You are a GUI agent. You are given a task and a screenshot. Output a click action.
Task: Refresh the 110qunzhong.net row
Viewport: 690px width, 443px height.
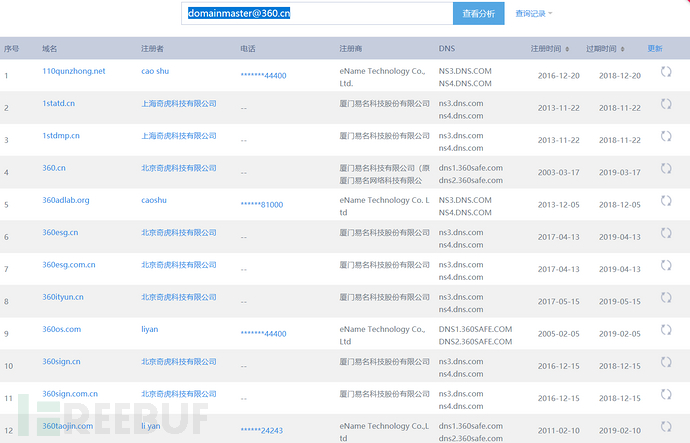pos(666,72)
